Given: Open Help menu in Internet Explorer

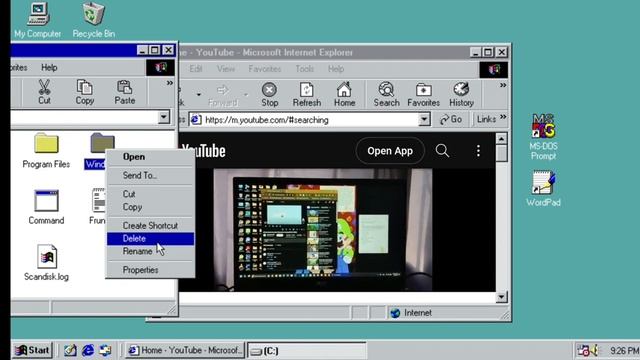Looking at the screenshot, I should coord(336,69).
